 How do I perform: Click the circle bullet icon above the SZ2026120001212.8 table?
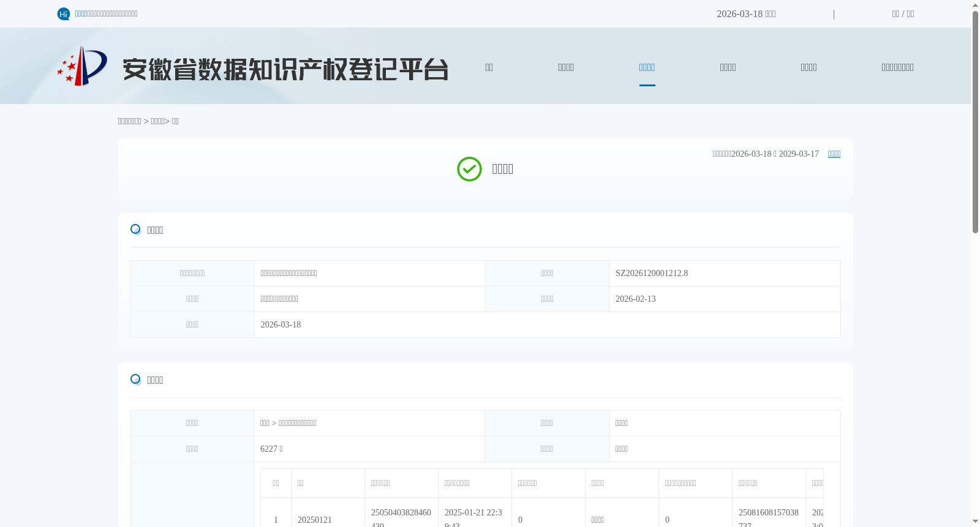[136, 230]
